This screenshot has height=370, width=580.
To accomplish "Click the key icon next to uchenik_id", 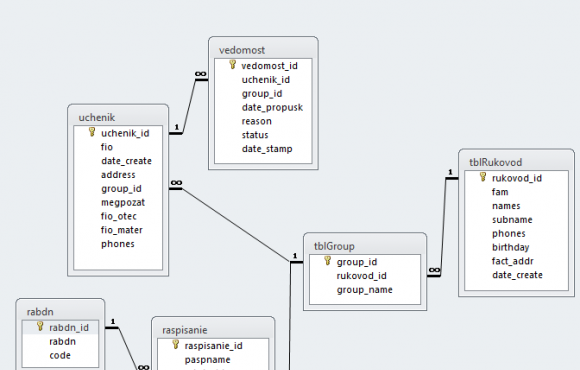I will pyautogui.click(x=92, y=132).
